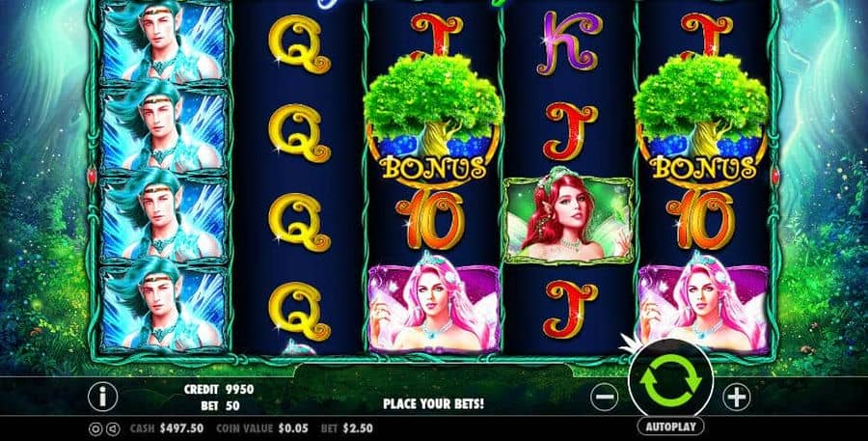Viewport: 868px width, 441px height.
Task: Click the bottom red J on the fourth reel
Action: tap(570, 309)
